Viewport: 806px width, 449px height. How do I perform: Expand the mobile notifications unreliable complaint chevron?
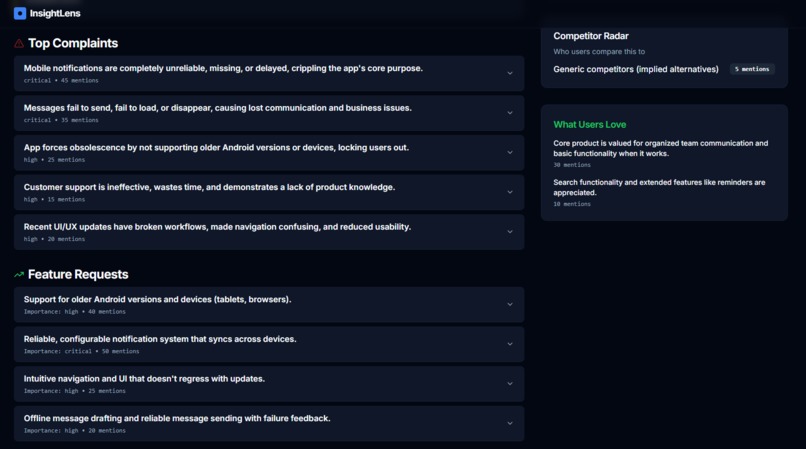pos(510,73)
